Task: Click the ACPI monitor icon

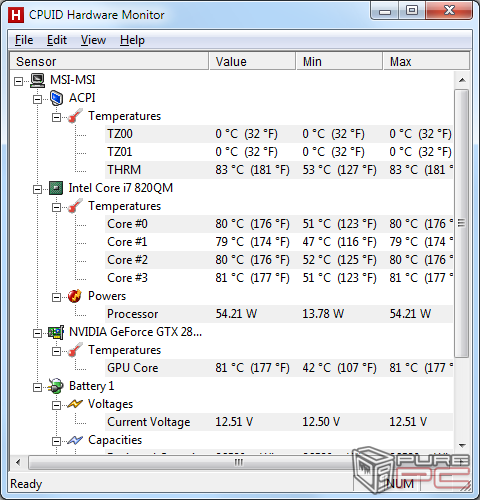Action: pos(56,98)
